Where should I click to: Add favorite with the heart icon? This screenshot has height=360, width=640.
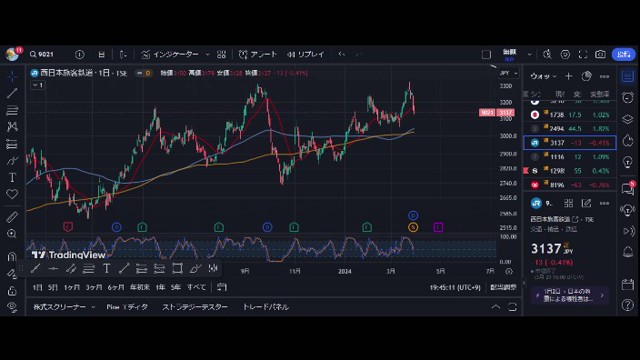(x=12, y=194)
